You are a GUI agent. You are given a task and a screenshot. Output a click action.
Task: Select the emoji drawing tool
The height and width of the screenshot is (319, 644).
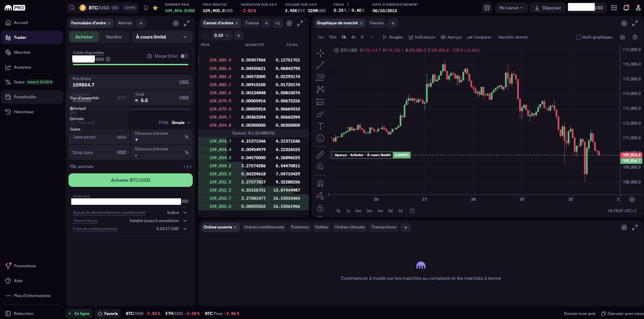[x=320, y=138]
